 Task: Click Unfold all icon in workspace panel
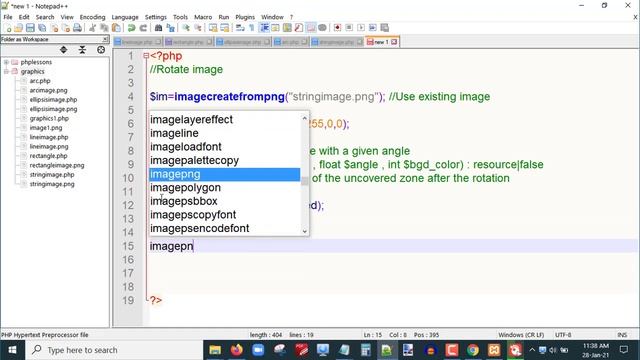(63, 50)
